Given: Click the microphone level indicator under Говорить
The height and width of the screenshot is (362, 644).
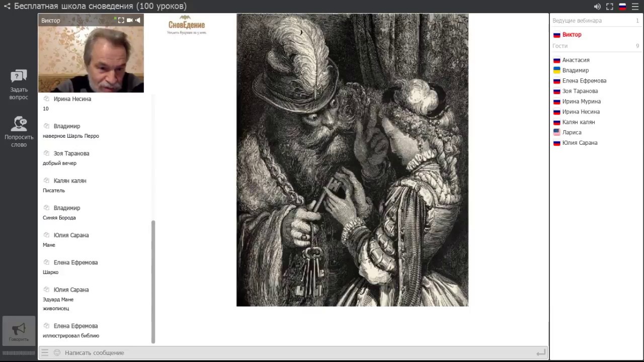Looking at the screenshot, I should 19,353.
